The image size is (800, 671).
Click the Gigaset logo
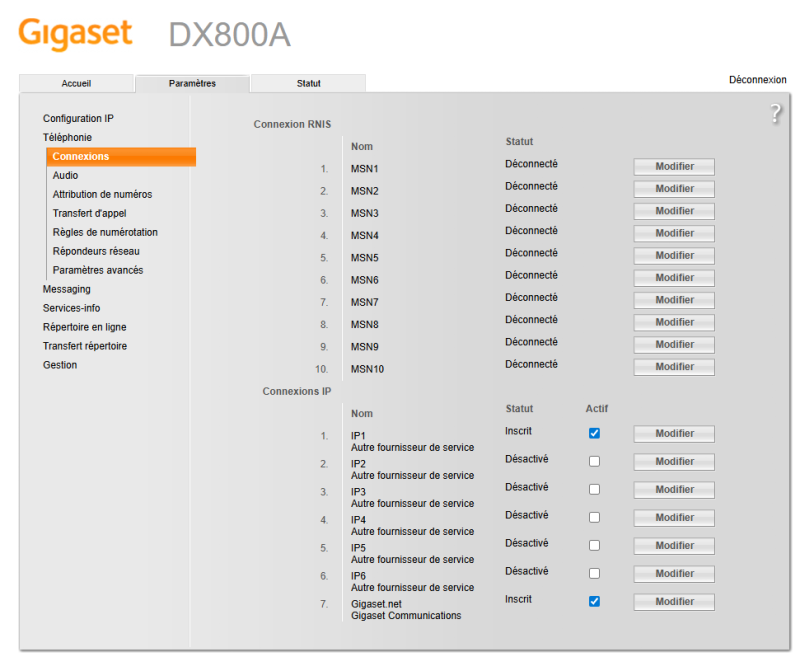(x=75, y=33)
